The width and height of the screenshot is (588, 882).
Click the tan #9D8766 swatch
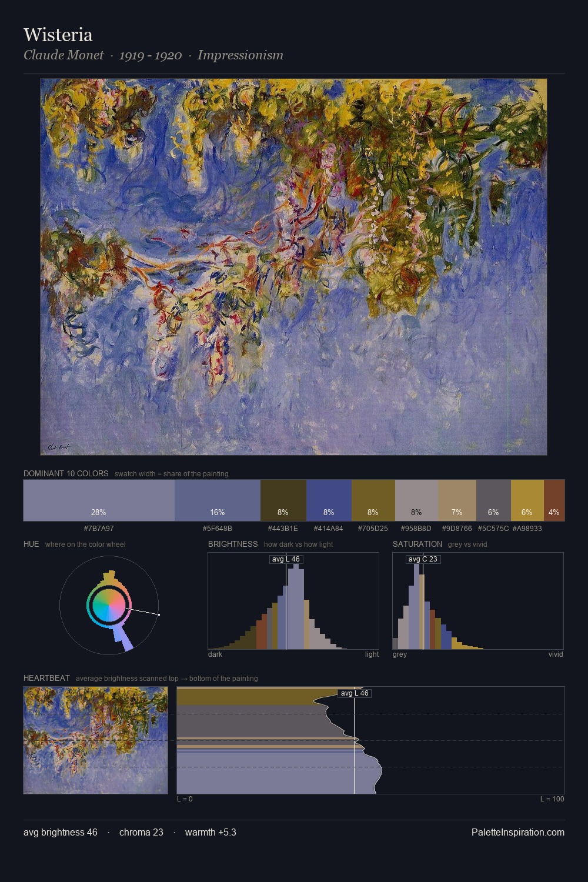(457, 500)
